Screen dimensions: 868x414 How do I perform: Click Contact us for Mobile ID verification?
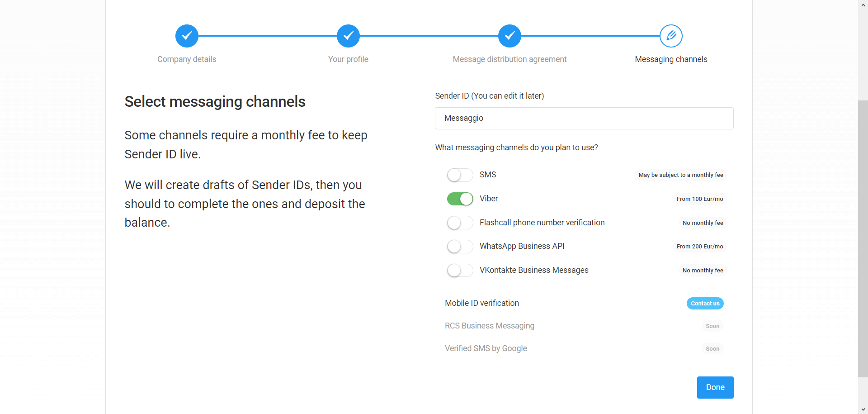point(705,304)
